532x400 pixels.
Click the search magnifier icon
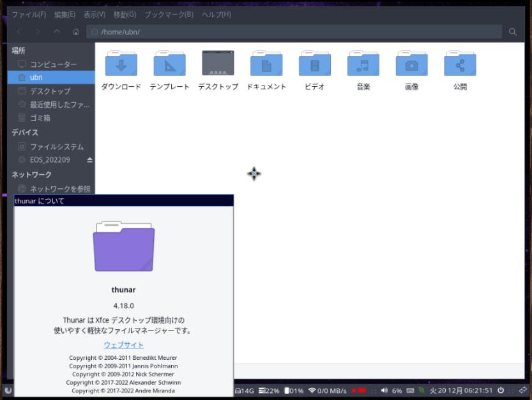click(513, 32)
